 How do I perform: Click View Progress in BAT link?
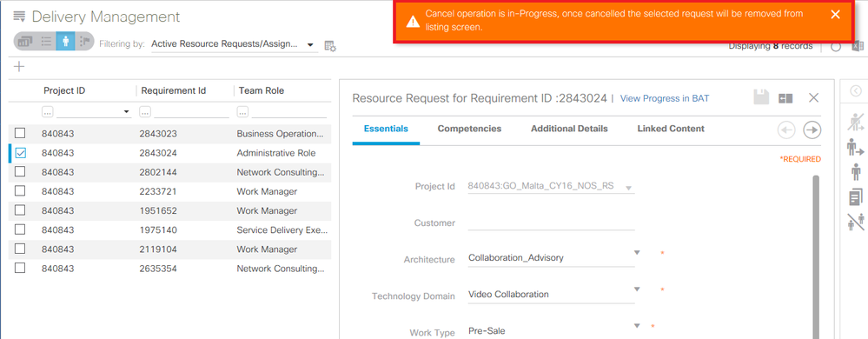pos(665,98)
